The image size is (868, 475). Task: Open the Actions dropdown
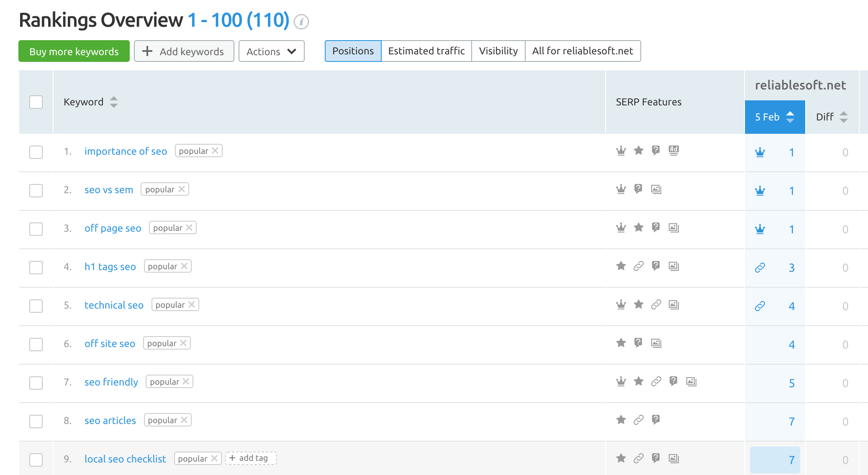[271, 51]
